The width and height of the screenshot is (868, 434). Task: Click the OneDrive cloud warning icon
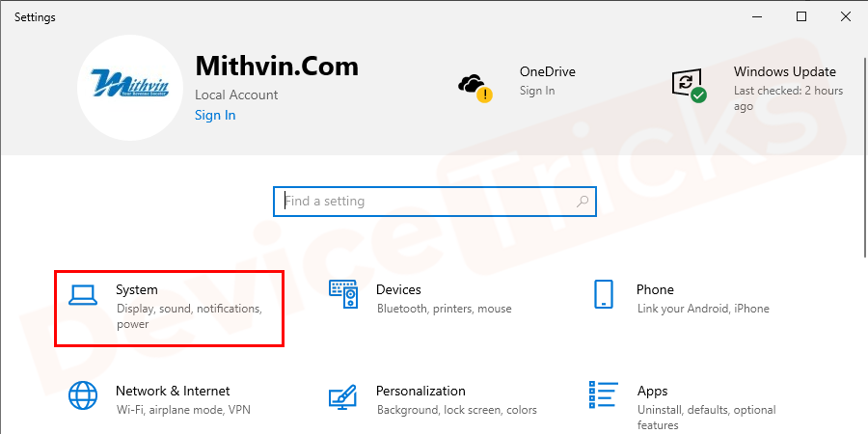(x=475, y=86)
